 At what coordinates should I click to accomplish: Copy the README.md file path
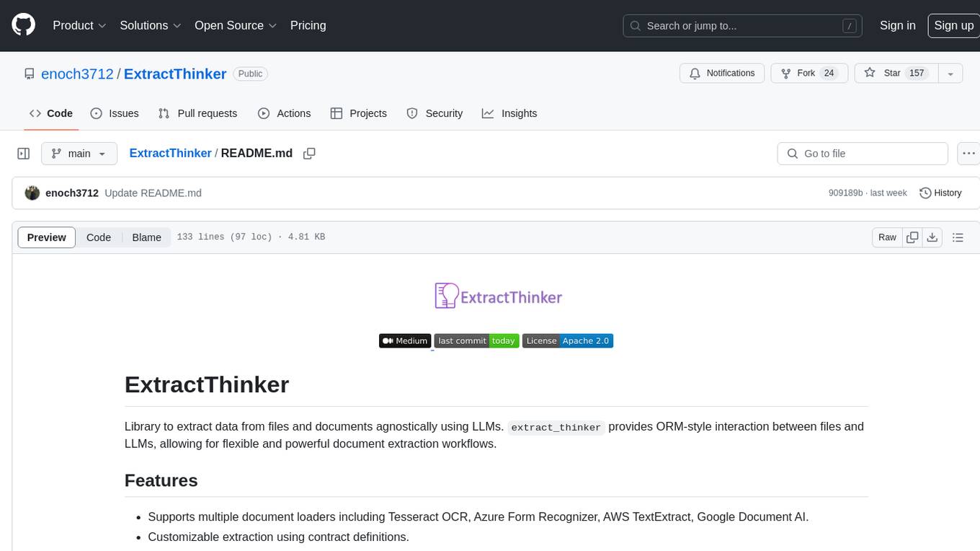click(310, 154)
